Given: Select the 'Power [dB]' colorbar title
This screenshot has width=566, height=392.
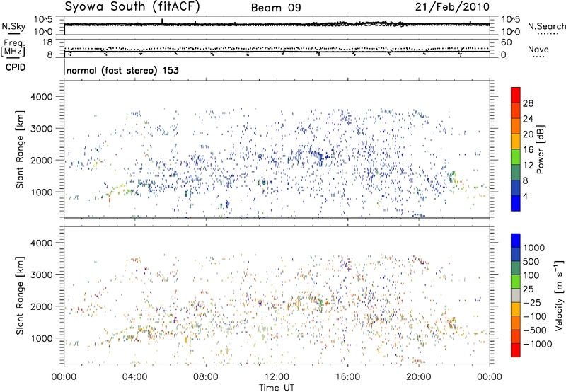Looking at the screenshot, I should [540, 149].
